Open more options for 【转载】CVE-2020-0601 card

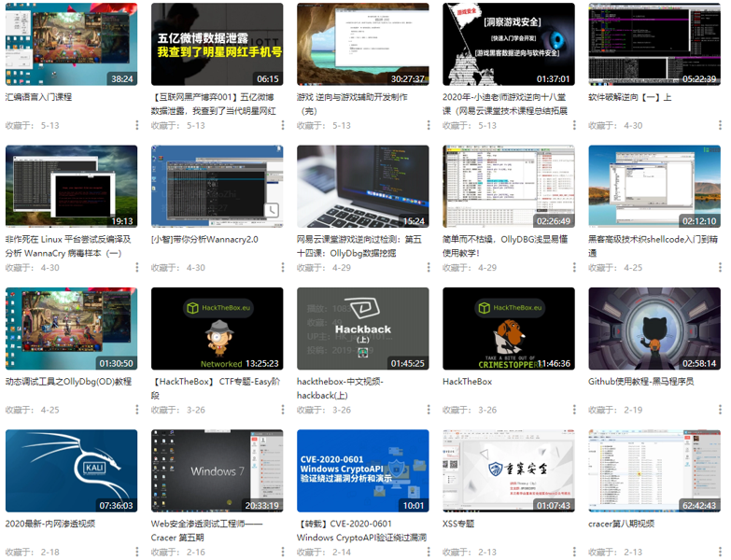point(429,552)
